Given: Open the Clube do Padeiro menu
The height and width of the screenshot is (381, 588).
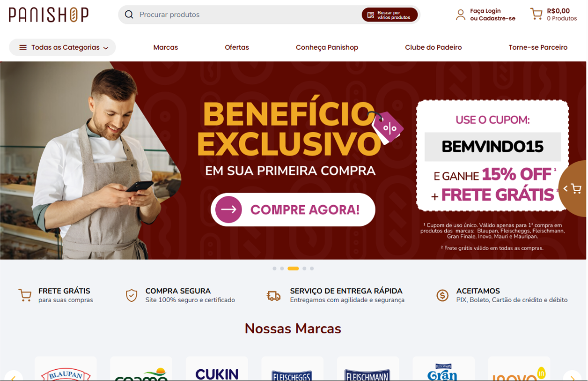Looking at the screenshot, I should tap(434, 47).
